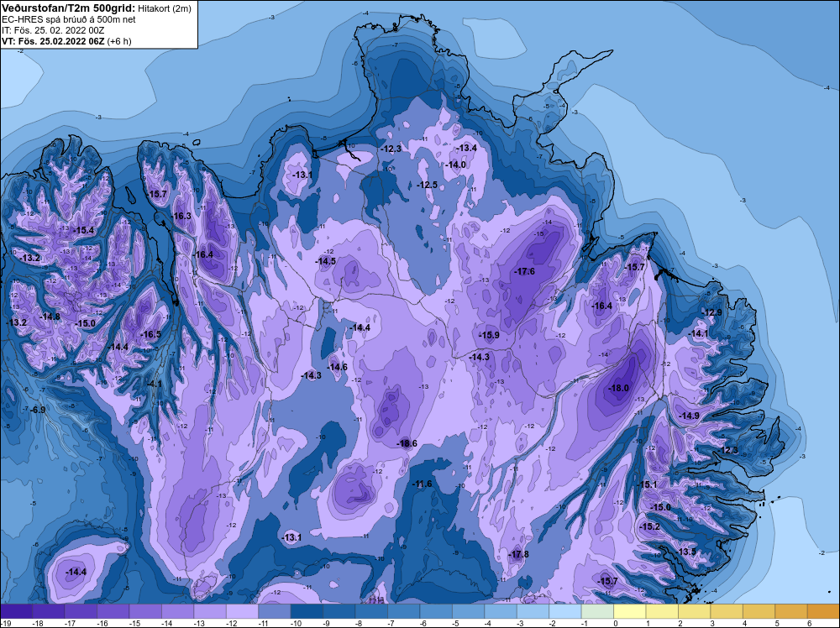Click the -17.6 temperature value on the map
Screen dimensions: 840x628
(524, 271)
